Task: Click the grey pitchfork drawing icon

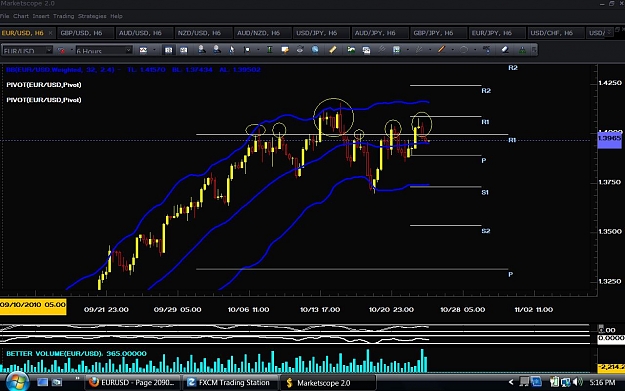Action: (419, 49)
